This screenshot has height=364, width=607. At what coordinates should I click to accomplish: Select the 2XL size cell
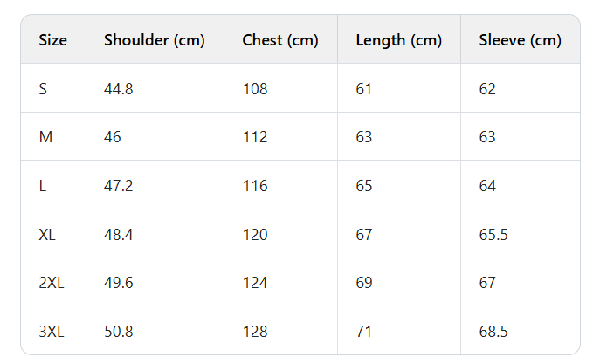click(x=51, y=283)
